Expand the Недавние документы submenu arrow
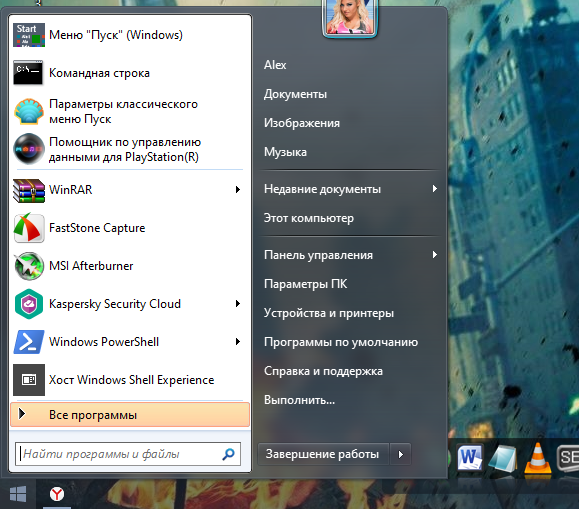 (x=435, y=189)
